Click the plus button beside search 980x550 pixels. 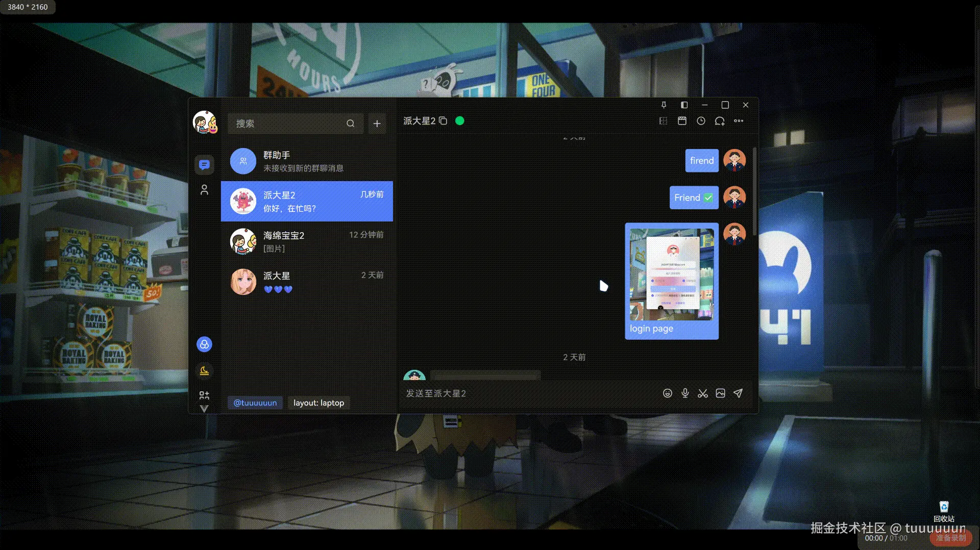point(377,123)
